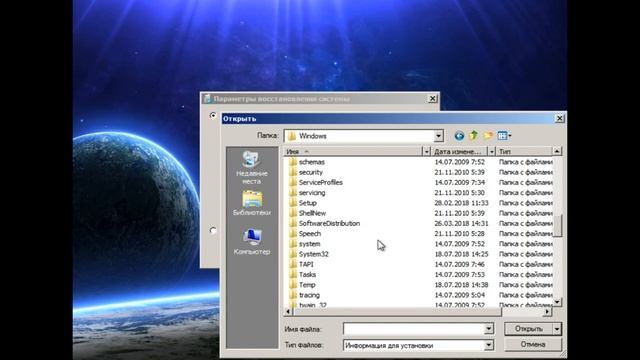Screen dimensions: 640x360
Task: Select the Tasks folder icon
Action: pyautogui.click(x=292, y=274)
